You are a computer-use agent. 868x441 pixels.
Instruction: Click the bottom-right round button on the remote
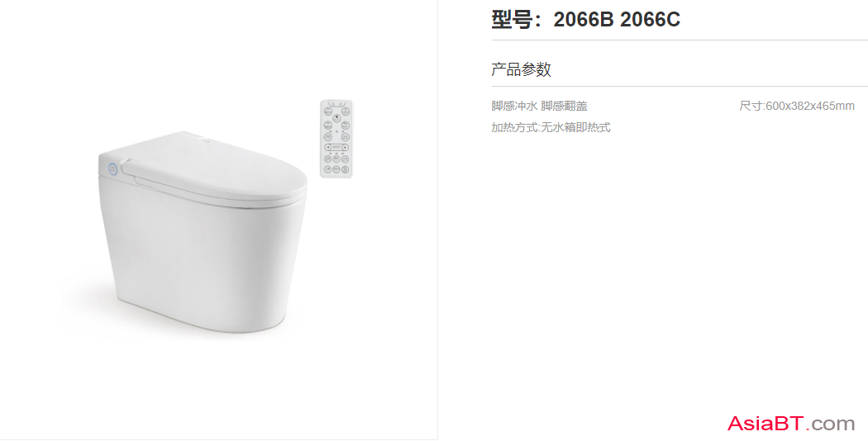click(345, 169)
